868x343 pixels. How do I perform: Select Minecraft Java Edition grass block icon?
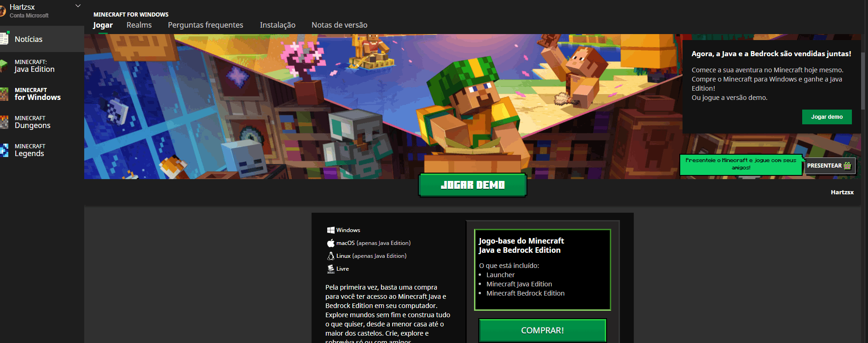[x=4, y=66]
